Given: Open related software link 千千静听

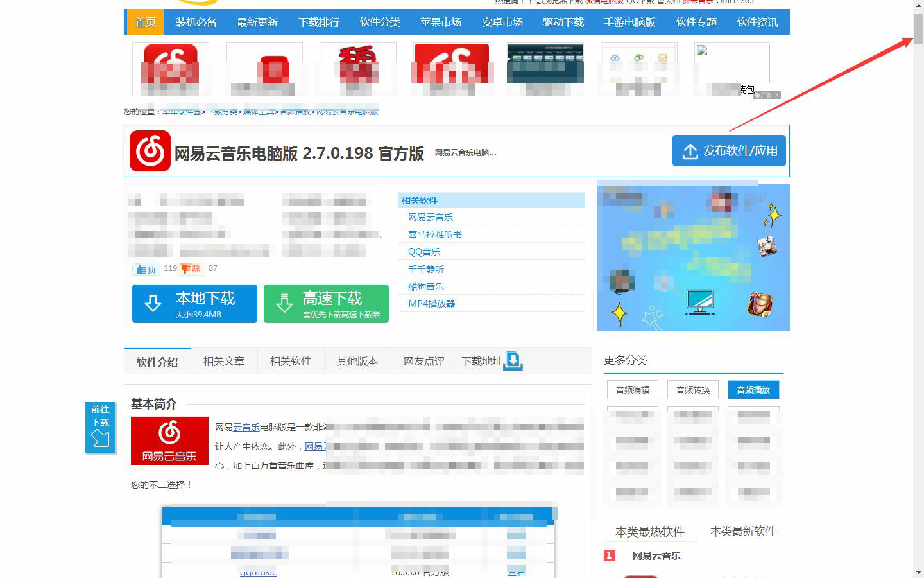Looking at the screenshot, I should click(x=426, y=269).
